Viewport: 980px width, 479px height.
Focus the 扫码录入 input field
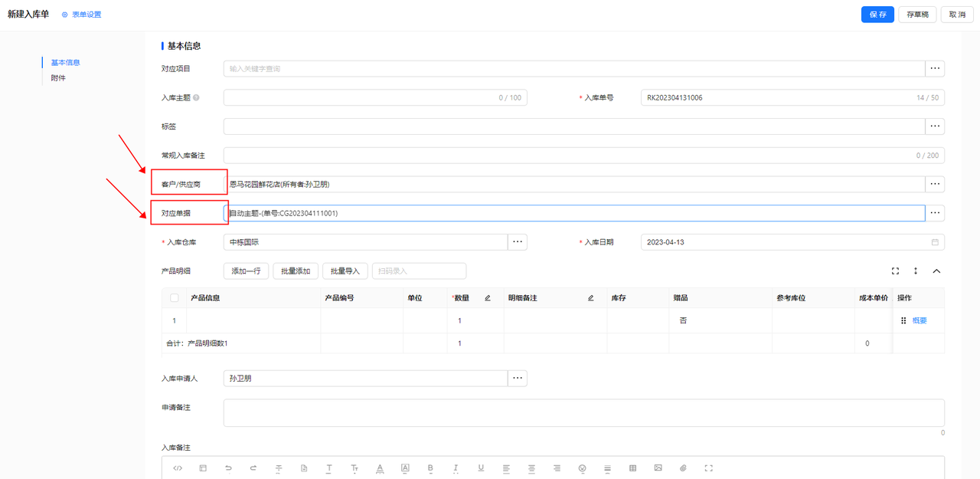pyautogui.click(x=419, y=271)
